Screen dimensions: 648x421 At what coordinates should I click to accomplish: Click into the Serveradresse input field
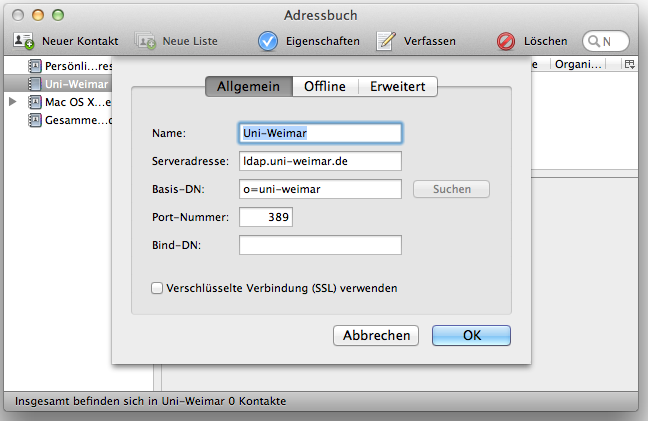coord(320,161)
